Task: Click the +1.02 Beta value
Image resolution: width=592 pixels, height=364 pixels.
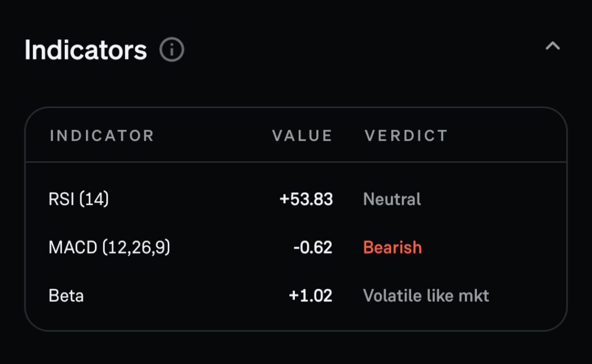Action: coord(310,296)
